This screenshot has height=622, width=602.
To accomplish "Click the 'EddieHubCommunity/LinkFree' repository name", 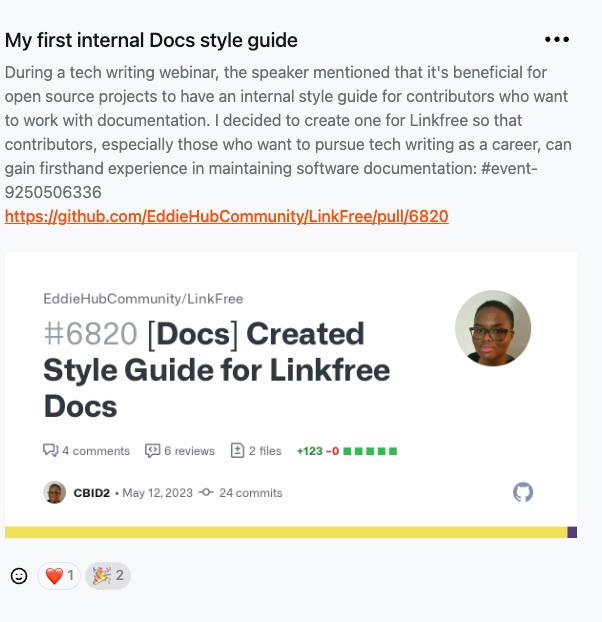I will pos(143,299).
